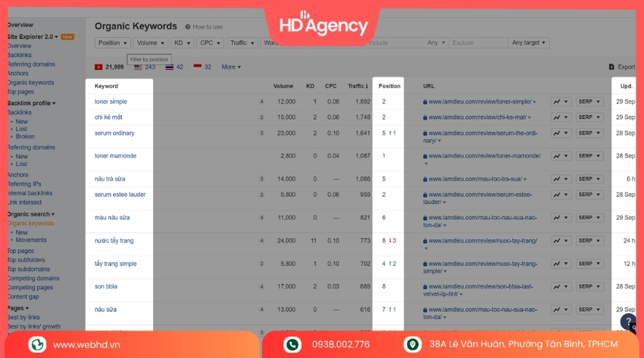Open URL lamdieu.com/review/chi-ke-mat/
The height and width of the screenshot is (358, 644).
[x=477, y=117]
